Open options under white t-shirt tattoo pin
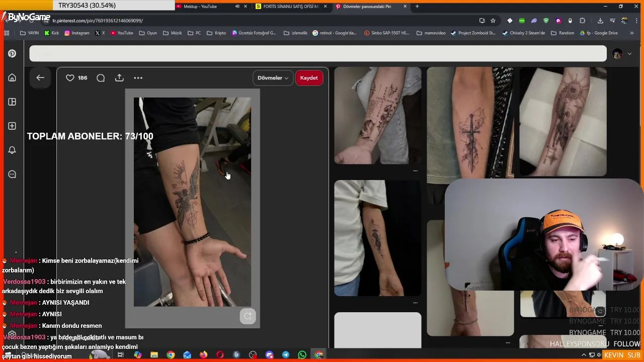Screen dimensions: 644x362 [x=415, y=303]
